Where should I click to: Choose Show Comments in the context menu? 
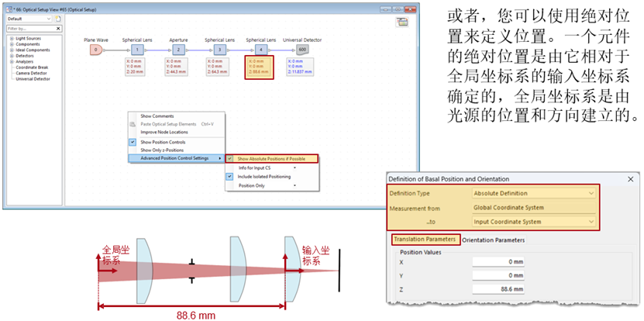[157, 116]
